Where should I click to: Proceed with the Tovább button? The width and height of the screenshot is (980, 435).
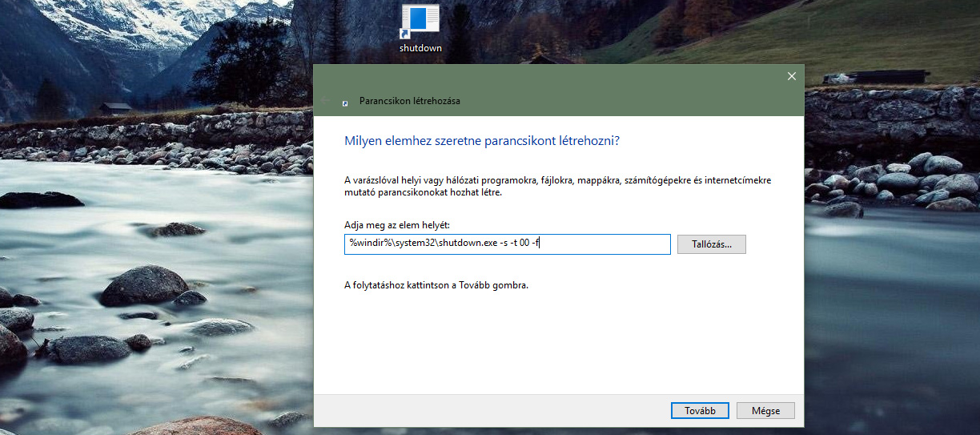pyautogui.click(x=699, y=410)
